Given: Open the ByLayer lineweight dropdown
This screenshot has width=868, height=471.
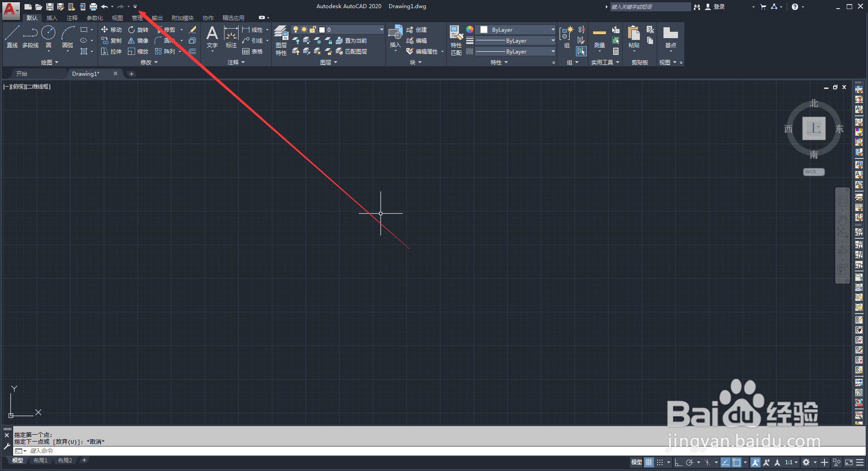Looking at the screenshot, I should (x=515, y=40).
